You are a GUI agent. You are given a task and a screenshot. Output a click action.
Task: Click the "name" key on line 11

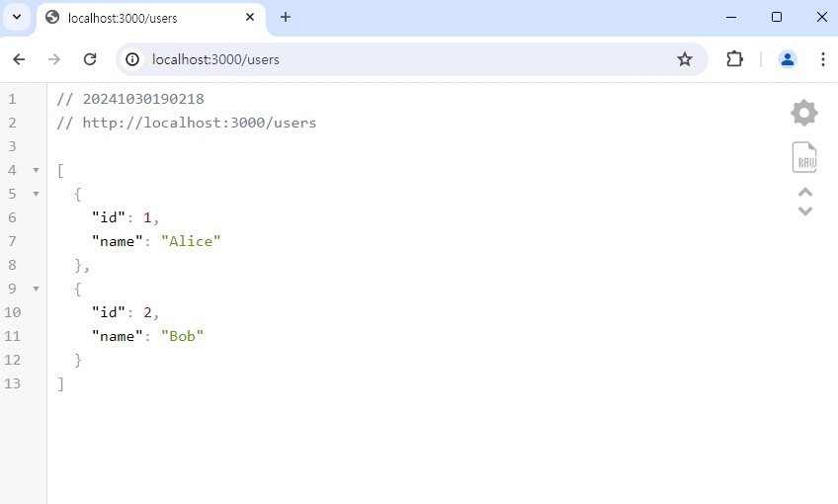[117, 336]
